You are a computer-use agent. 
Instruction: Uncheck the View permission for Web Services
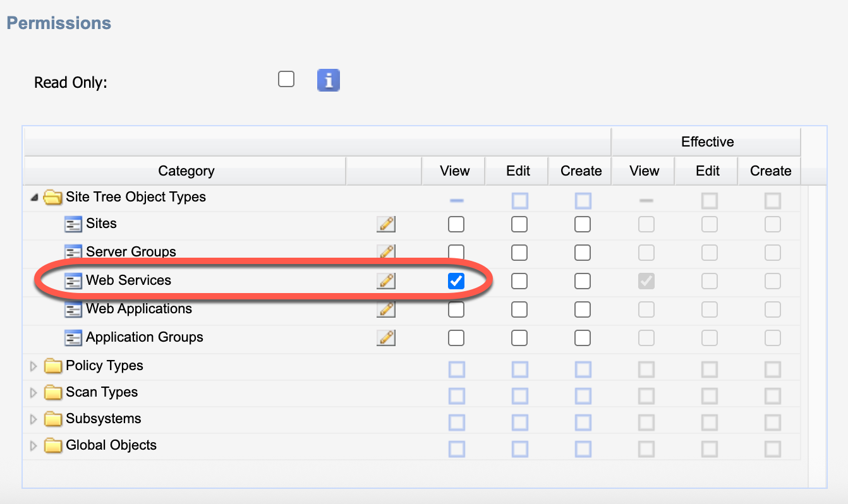(x=456, y=281)
